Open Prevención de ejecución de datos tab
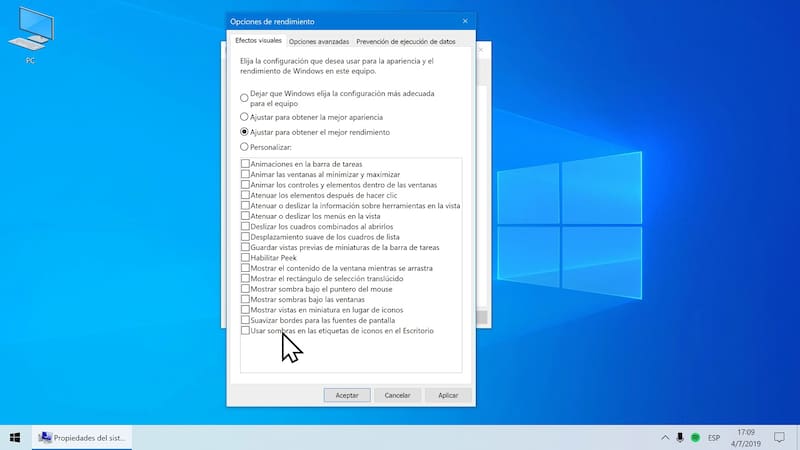 pos(406,41)
